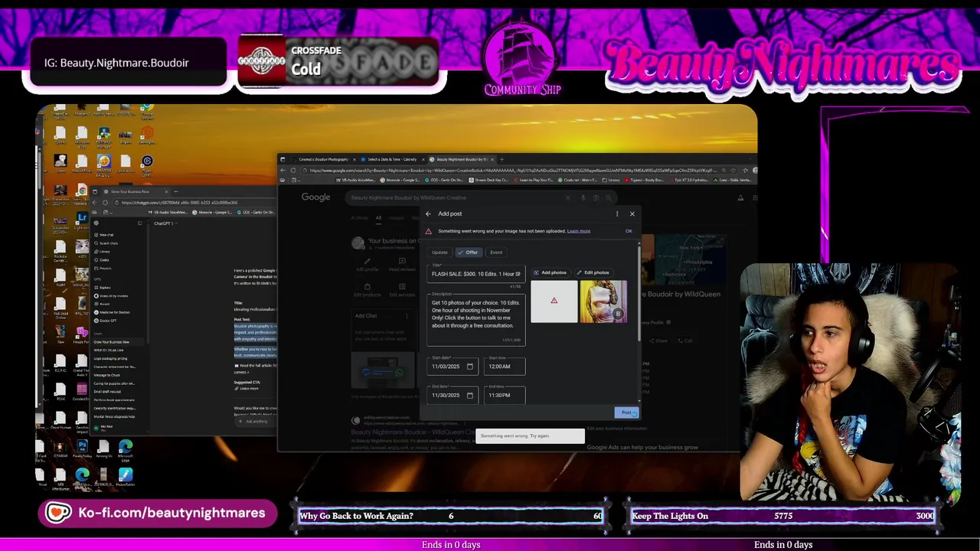Open the Lightroom desktop shortcut
Viewport: 980px width, 551px height.
pyautogui.click(x=82, y=220)
